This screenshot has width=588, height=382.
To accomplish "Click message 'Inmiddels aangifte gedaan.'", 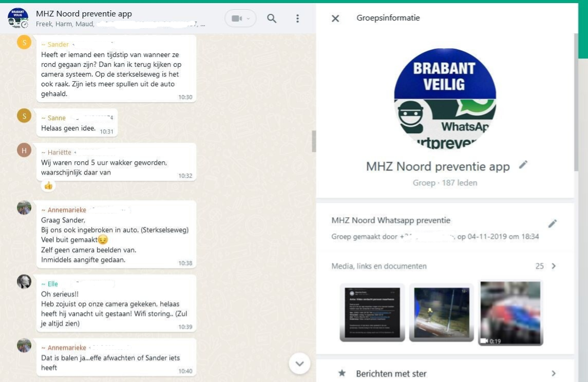I will [x=83, y=259].
